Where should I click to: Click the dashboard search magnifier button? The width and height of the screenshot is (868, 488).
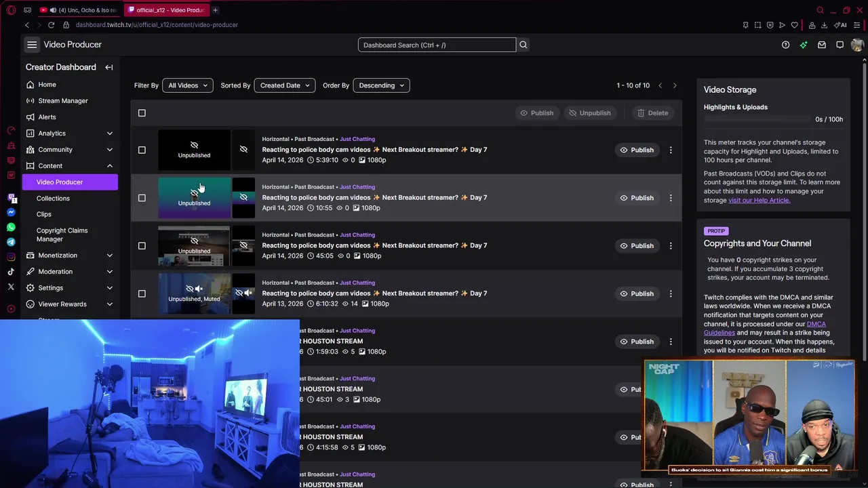point(523,45)
